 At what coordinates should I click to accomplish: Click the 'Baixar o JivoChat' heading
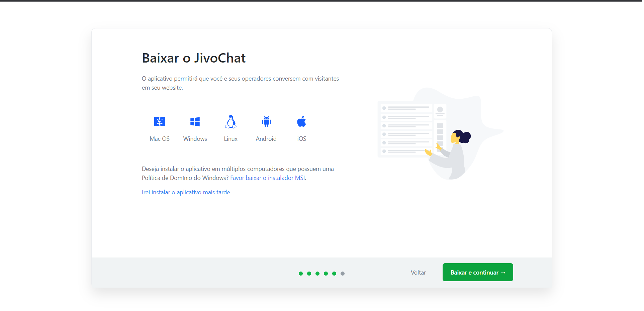(x=194, y=58)
